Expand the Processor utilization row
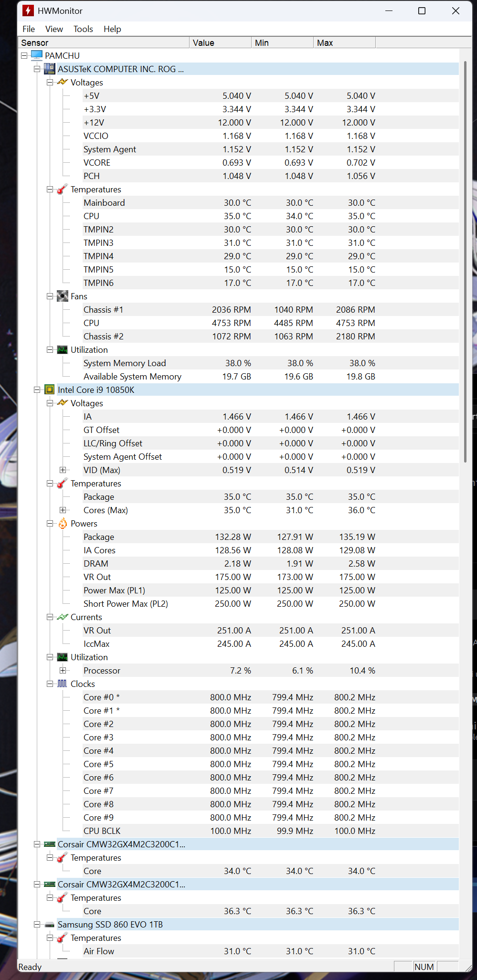 coord(63,670)
